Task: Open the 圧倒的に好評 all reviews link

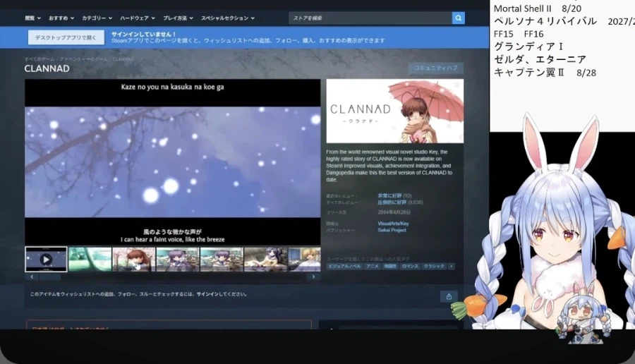Action: pyautogui.click(x=392, y=202)
